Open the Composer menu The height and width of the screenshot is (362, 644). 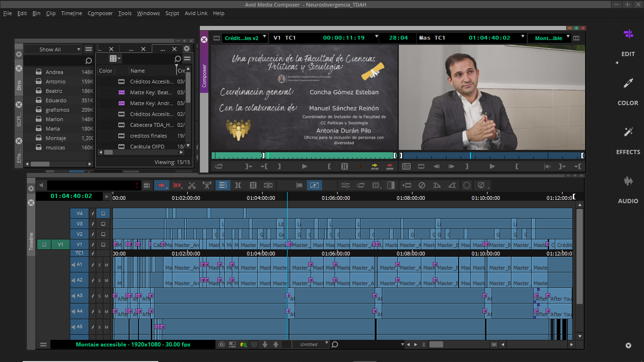pyautogui.click(x=100, y=13)
